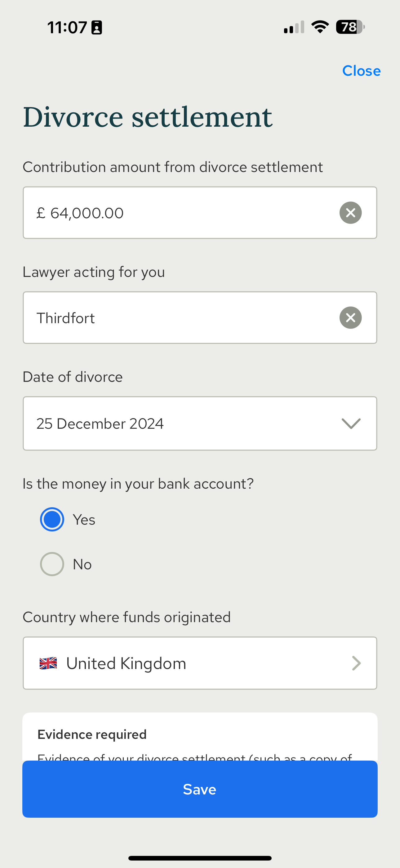Clear the lawyer name field
Image resolution: width=400 pixels, height=868 pixels.
point(350,317)
